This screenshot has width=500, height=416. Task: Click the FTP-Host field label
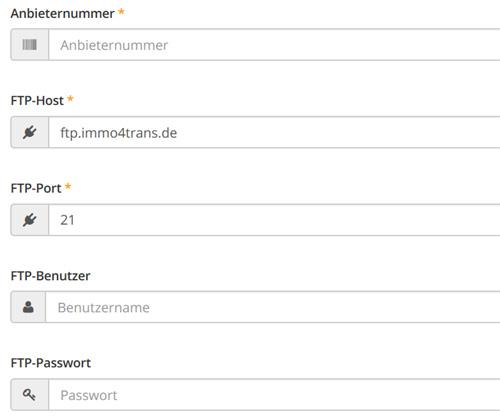37,101
